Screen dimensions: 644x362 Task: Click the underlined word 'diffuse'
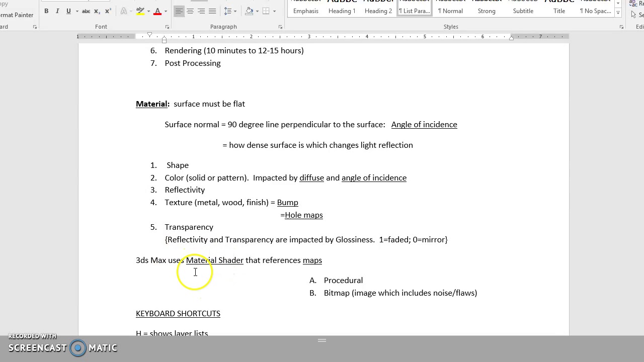click(x=312, y=178)
